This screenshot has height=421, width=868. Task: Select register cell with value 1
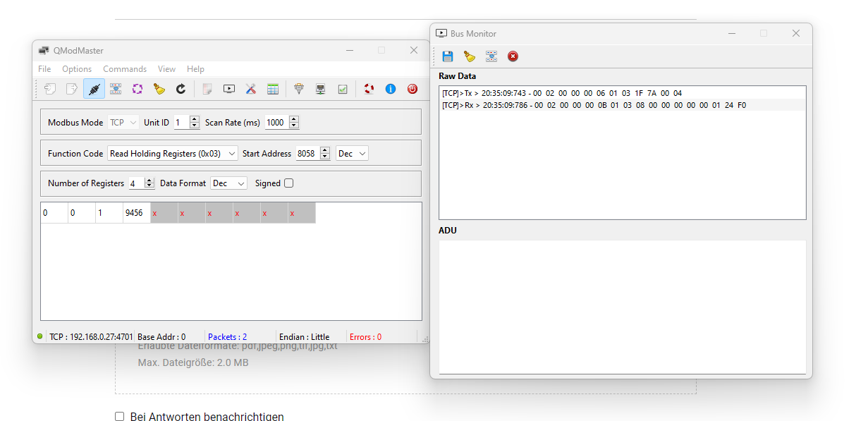click(109, 213)
